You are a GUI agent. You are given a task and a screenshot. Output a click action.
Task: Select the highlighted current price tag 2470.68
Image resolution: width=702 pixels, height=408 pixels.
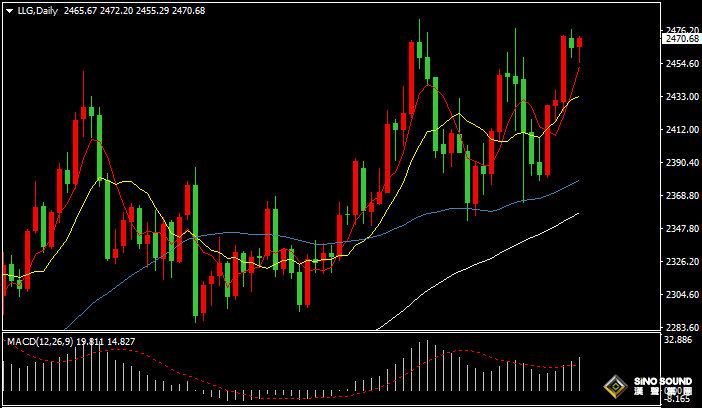pos(680,38)
